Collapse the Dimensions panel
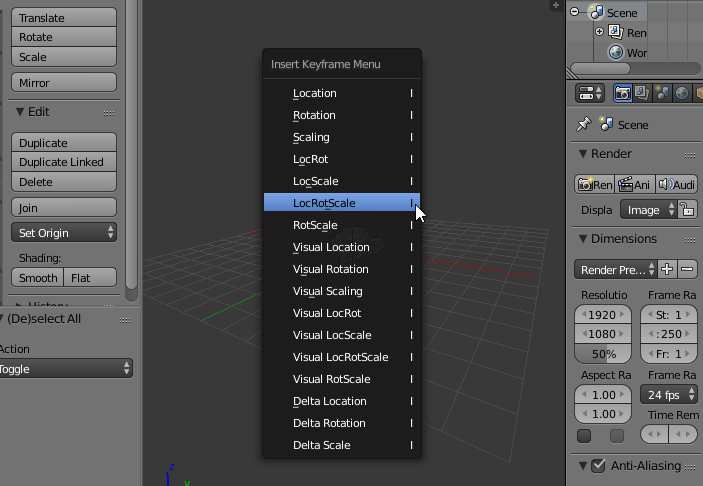Screen dimensions: 703x486 pos(583,239)
